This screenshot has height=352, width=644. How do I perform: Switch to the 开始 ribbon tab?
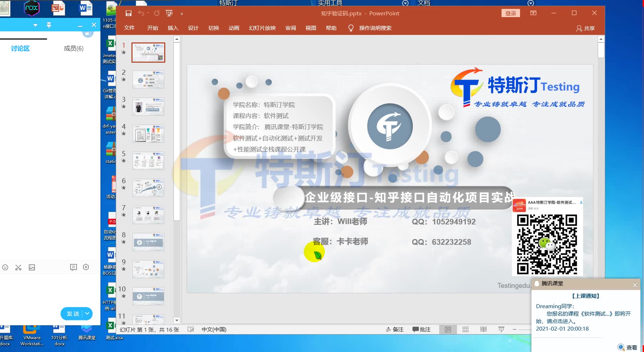coord(153,28)
